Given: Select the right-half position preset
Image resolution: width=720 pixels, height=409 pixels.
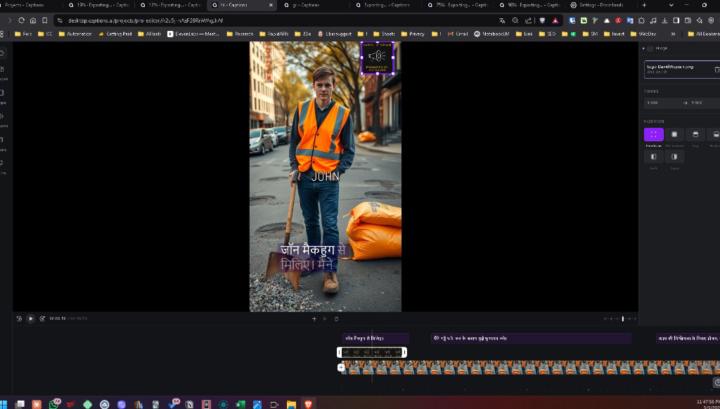Looking at the screenshot, I should coord(674,157).
